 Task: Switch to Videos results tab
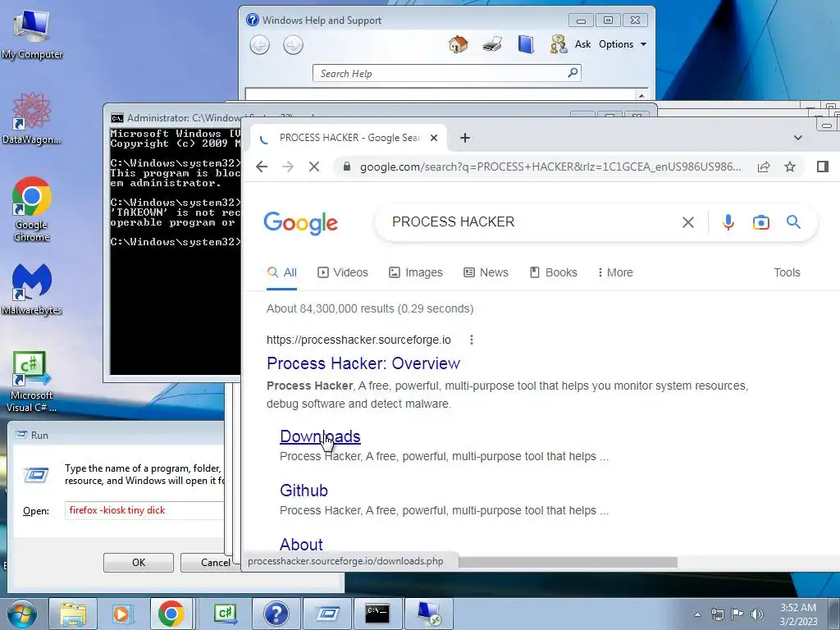click(343, 272)
